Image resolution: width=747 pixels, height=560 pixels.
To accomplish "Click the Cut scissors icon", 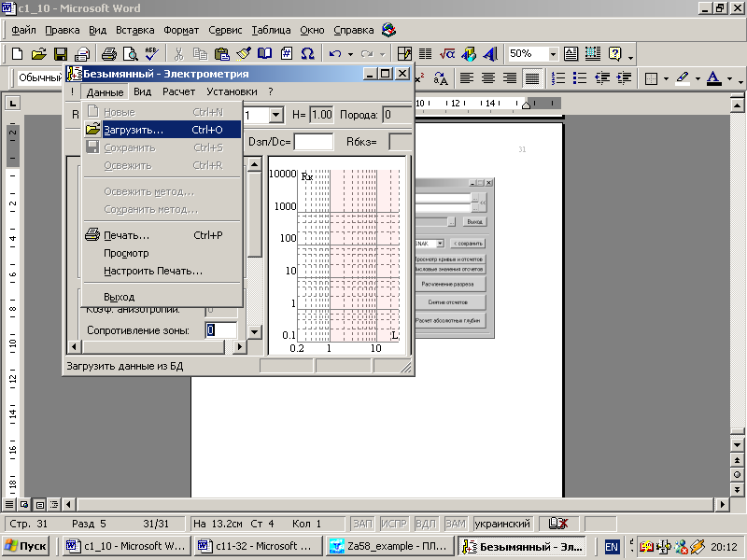I will click(178, 54).
